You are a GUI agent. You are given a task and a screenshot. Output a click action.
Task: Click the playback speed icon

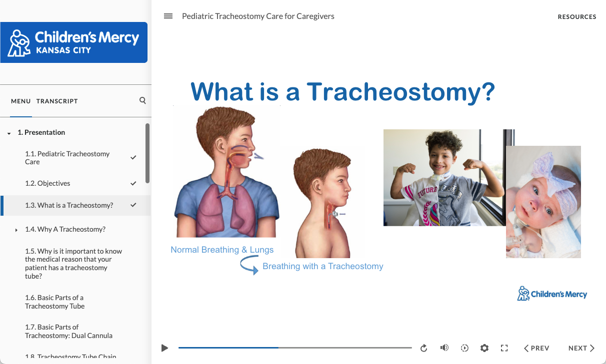pyautogui.click(x=464, y=348)
